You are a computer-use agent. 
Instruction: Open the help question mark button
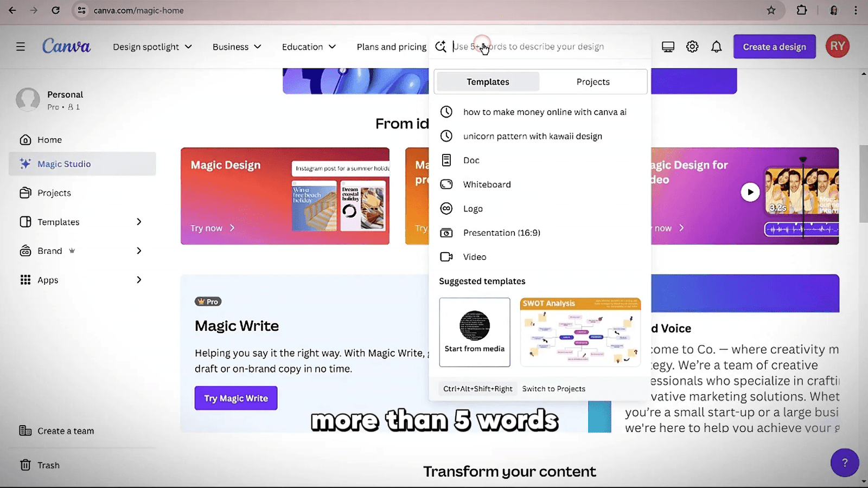(x=844, y=463)
